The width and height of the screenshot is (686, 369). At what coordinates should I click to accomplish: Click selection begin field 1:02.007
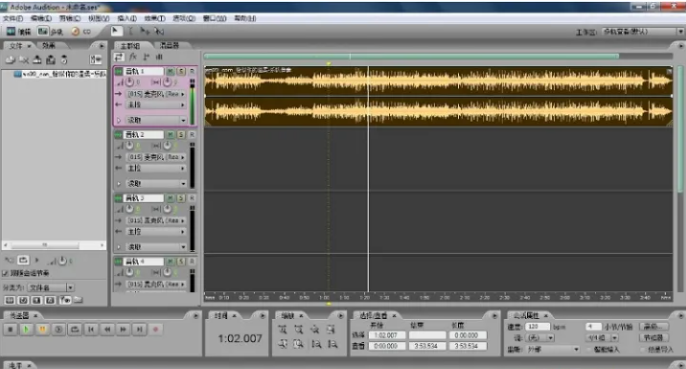coord(387,335)
